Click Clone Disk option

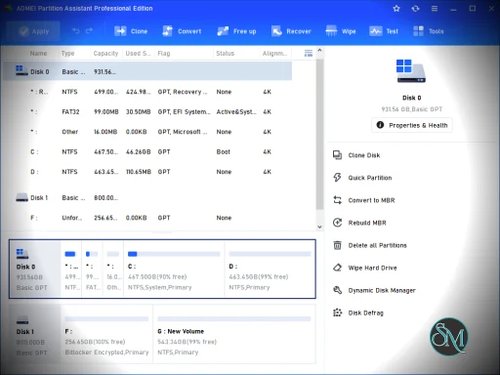tap(364, 155)
